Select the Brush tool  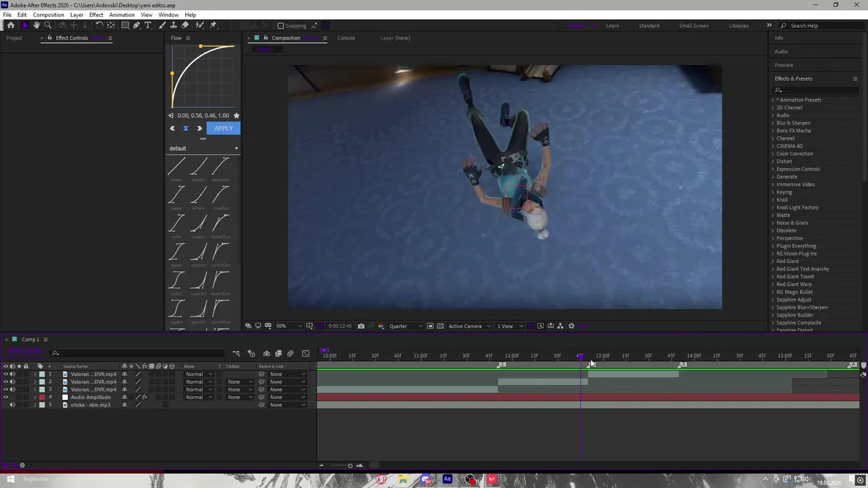[x=163, y=26]
